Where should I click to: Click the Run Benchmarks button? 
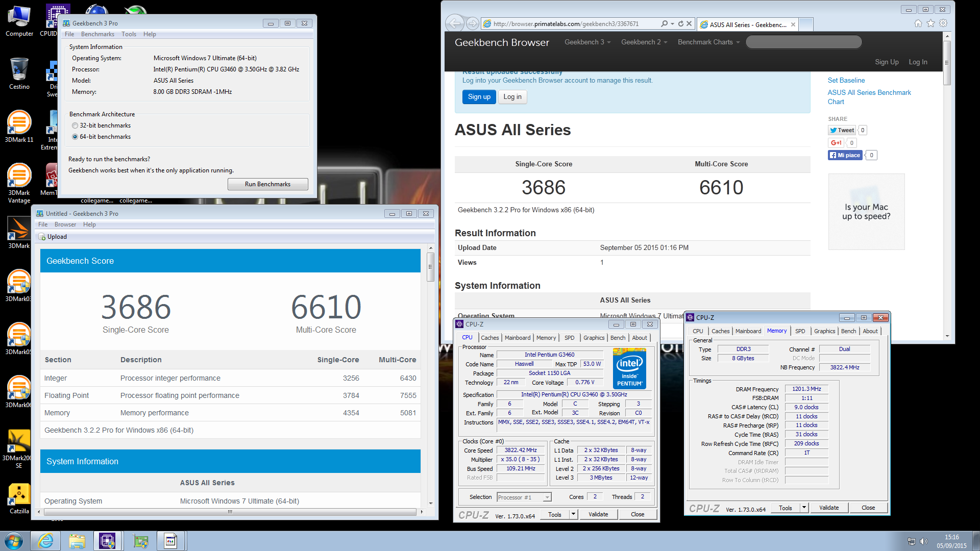(267, 184)
